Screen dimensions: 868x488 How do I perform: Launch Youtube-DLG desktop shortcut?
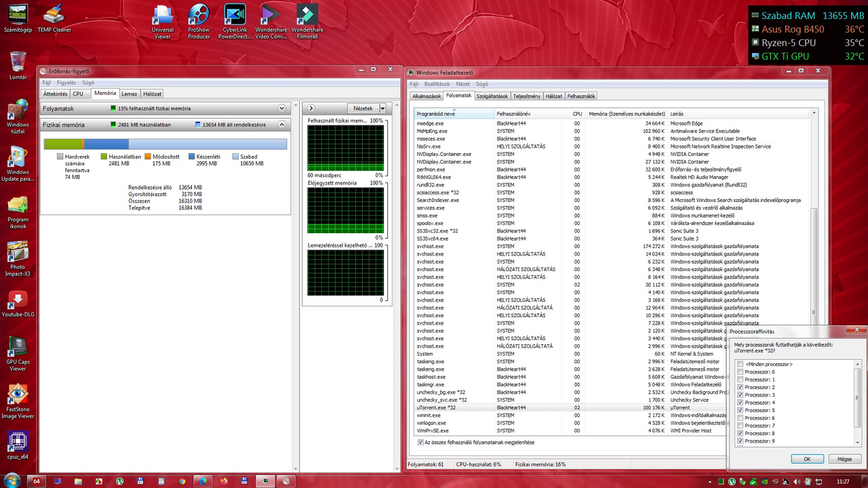click(x=18, y=304)
